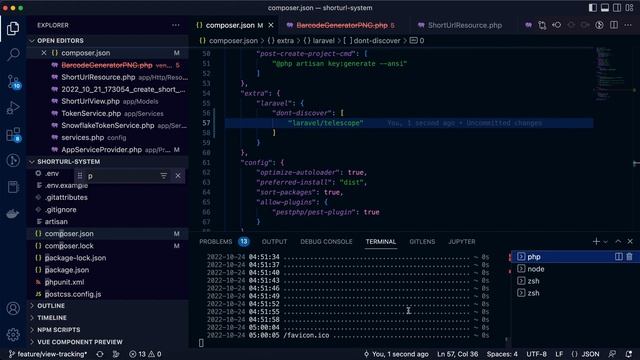Click the feature/view-tracking branch in status bar
This screenshot has height=360, width=640.
pyautogui.click(x=48, y=354)
